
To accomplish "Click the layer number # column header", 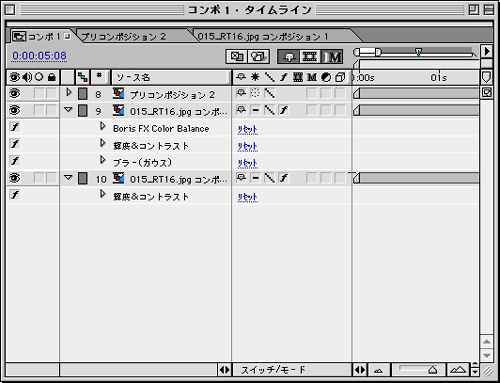I will tap(99, 76).
